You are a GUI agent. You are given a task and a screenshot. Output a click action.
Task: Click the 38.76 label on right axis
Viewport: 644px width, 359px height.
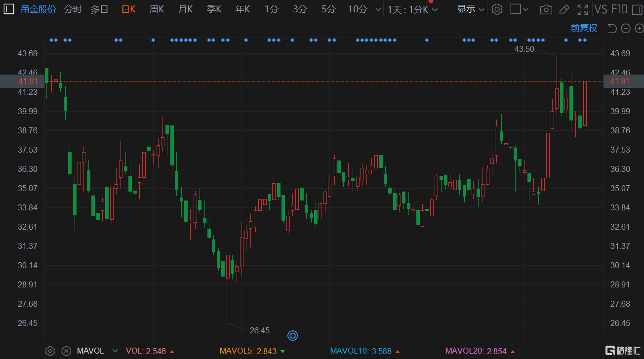point(620,130)
